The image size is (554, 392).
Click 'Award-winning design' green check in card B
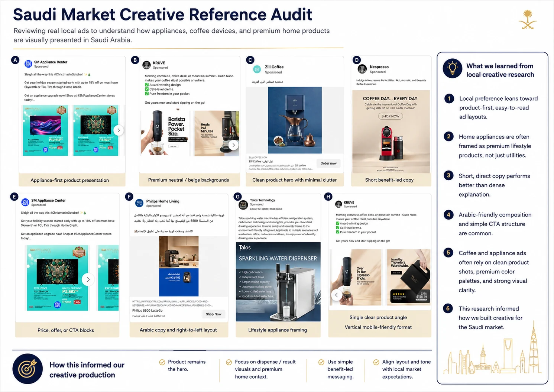147,85
